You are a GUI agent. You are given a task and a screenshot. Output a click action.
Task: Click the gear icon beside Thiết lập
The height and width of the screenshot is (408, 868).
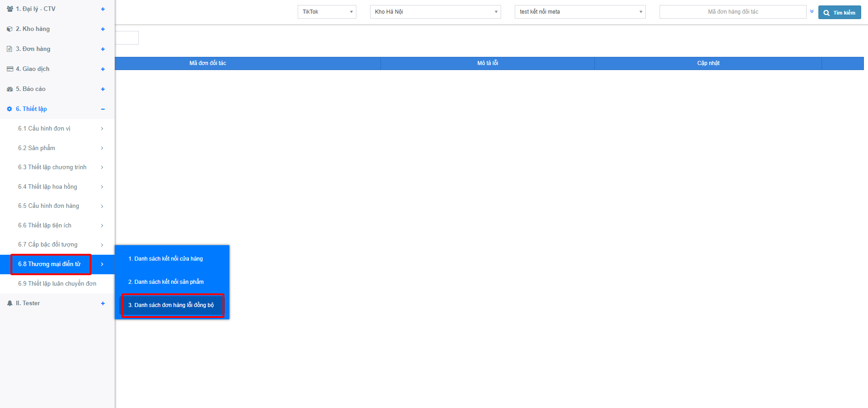10,109
